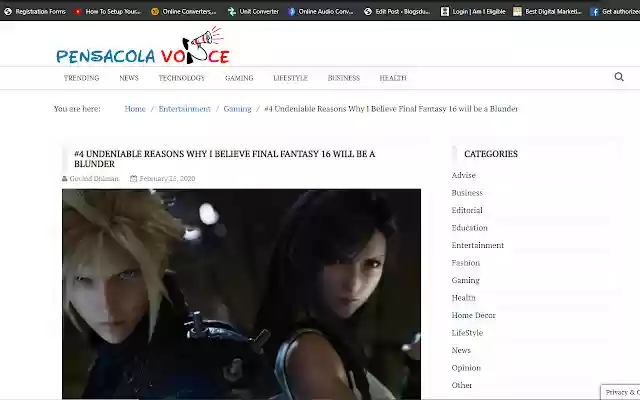640x400 pixels.
Task: Select the Entertainment category in sidebar
Action: click(478, 245)
